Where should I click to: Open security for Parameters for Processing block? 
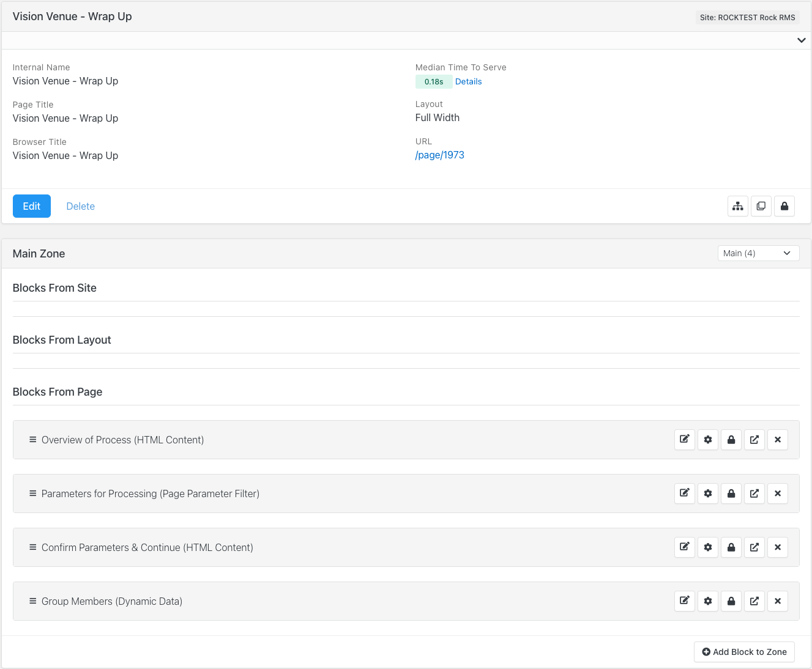point(731,493)
